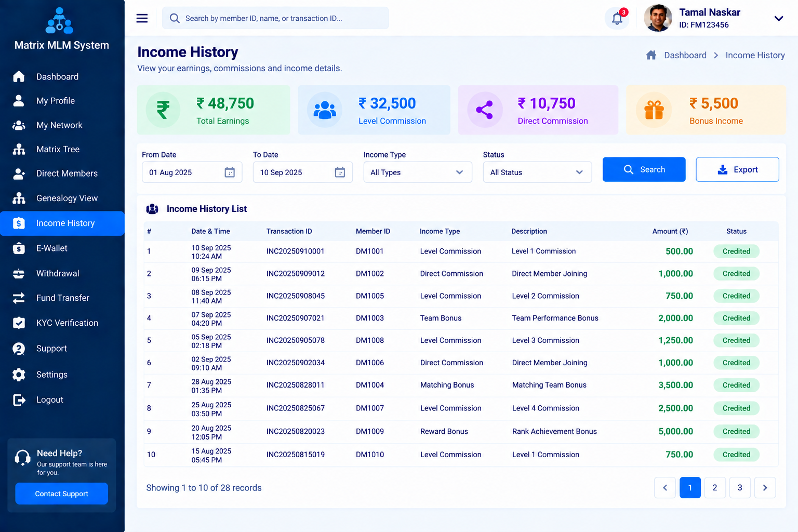The image size is (798, 532).
Task: Click the Total Earnings rupee icon
Action: pos(163,110)
